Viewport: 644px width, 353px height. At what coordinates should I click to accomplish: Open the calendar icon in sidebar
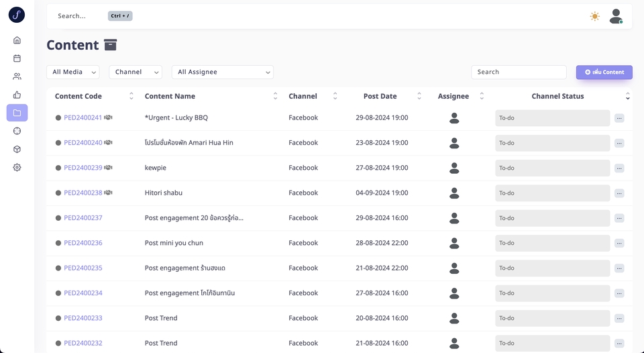[x=17, y=58]
